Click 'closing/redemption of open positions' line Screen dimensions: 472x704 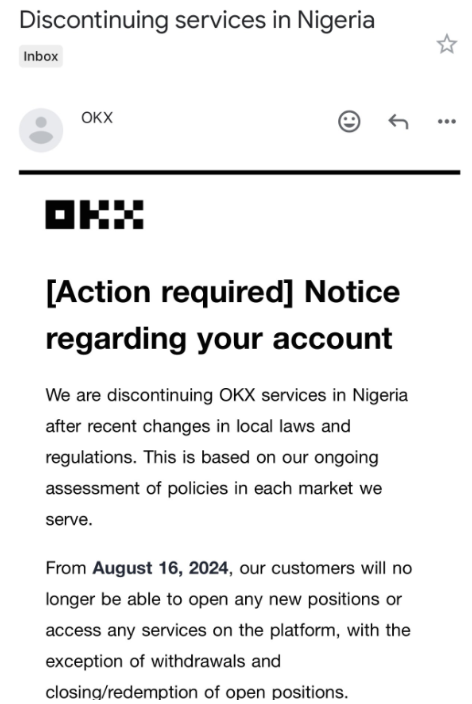197,692
